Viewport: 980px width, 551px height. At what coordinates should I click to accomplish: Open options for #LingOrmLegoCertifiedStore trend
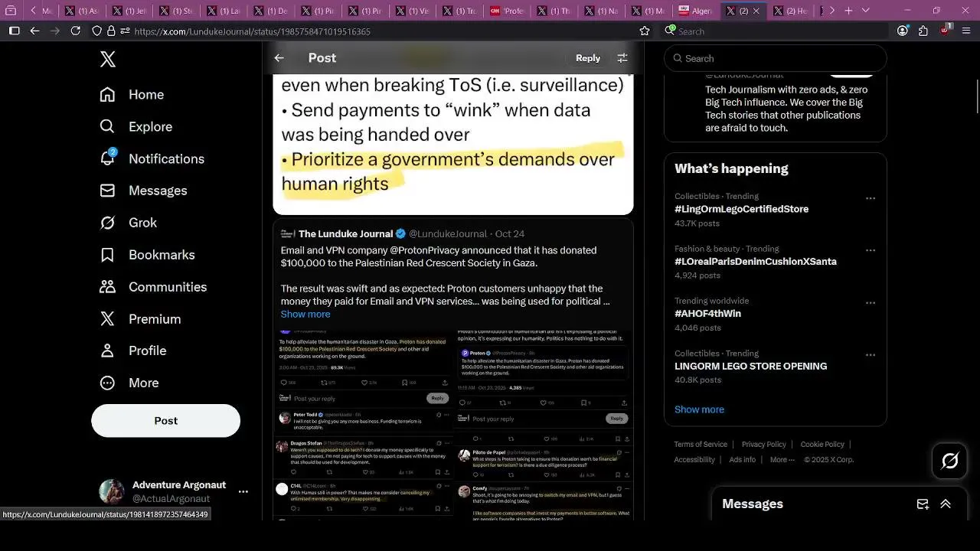[x=871, y=198]
